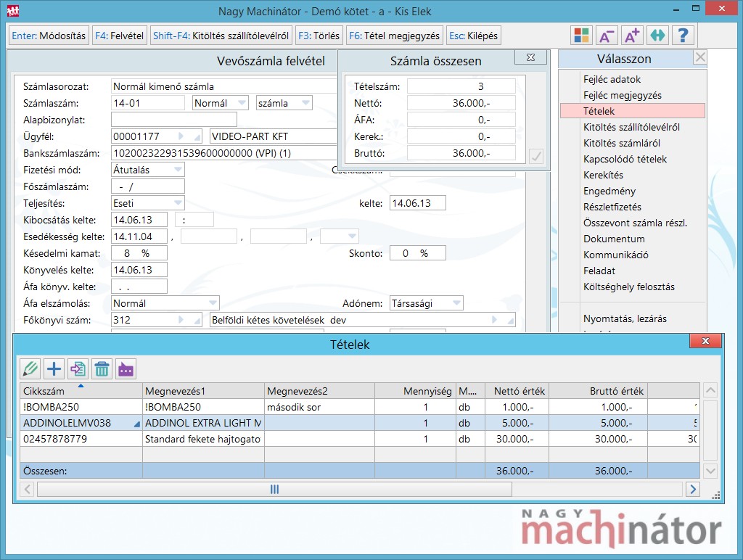Open item note with purple comment icon
Viewport: 743px width, 560px height.
click(x=126, y=368)
